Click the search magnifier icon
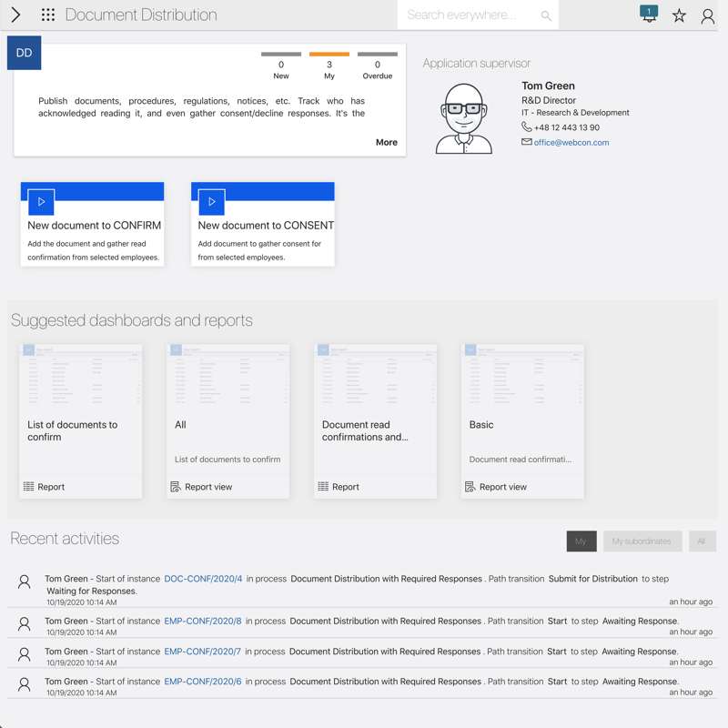Viewport: 728px width, 728px height. click(x=546, y=15)
